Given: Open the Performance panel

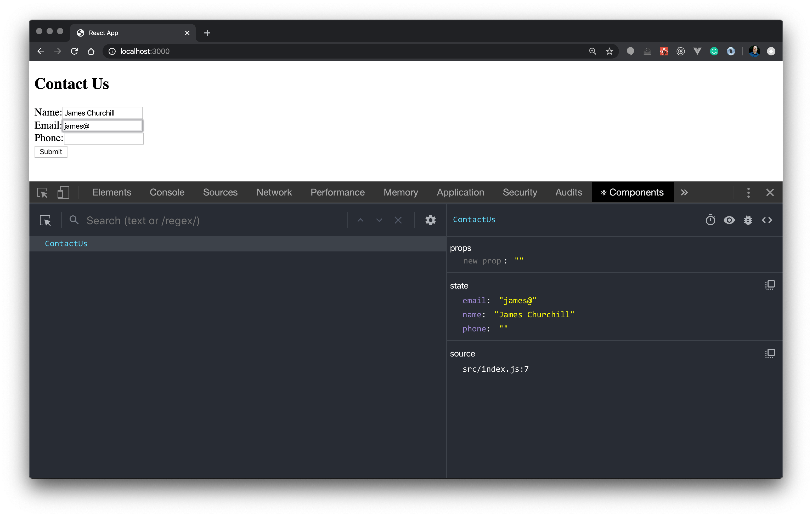Looking at the screenshot, I should pyautogui.click(x=337, y=192).
